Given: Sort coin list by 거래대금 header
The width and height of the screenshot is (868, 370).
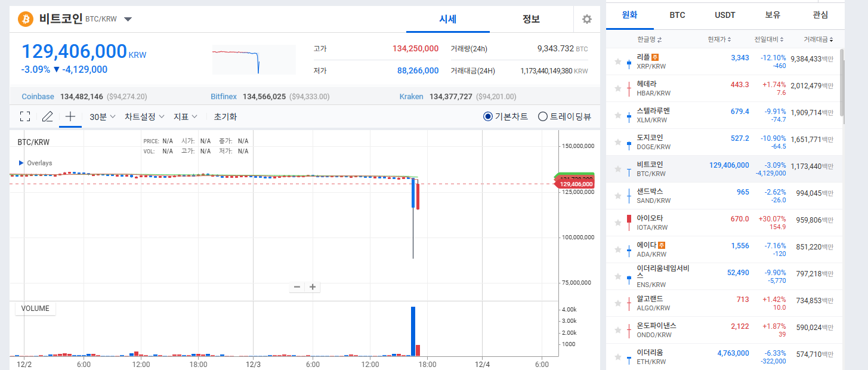Looking at the screenshot, I should pos(818,39).
